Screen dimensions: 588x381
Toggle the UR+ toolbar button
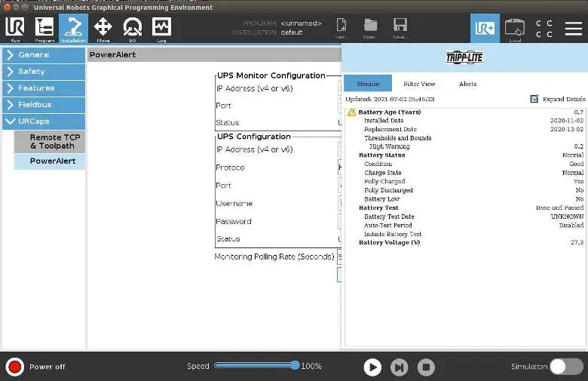click(x=485, y=29)
